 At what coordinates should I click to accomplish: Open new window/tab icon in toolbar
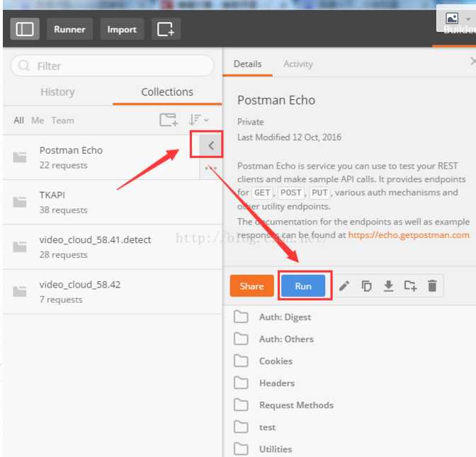tap(166, 29)
